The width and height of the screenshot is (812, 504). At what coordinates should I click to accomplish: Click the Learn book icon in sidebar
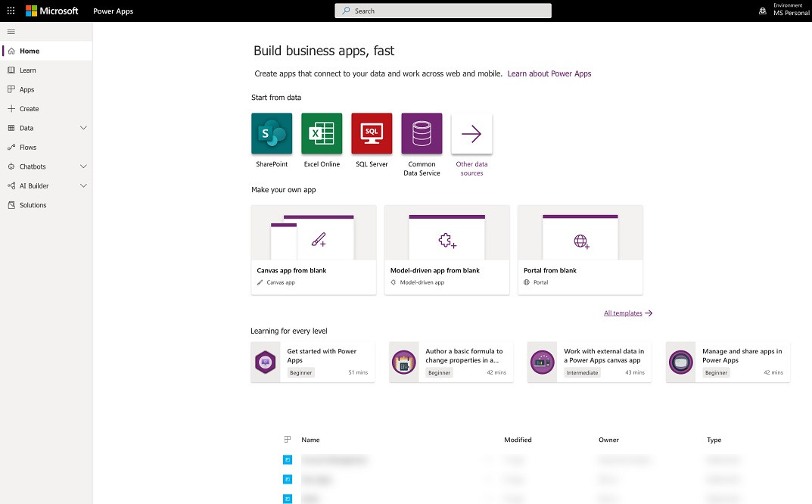point(11,70)
